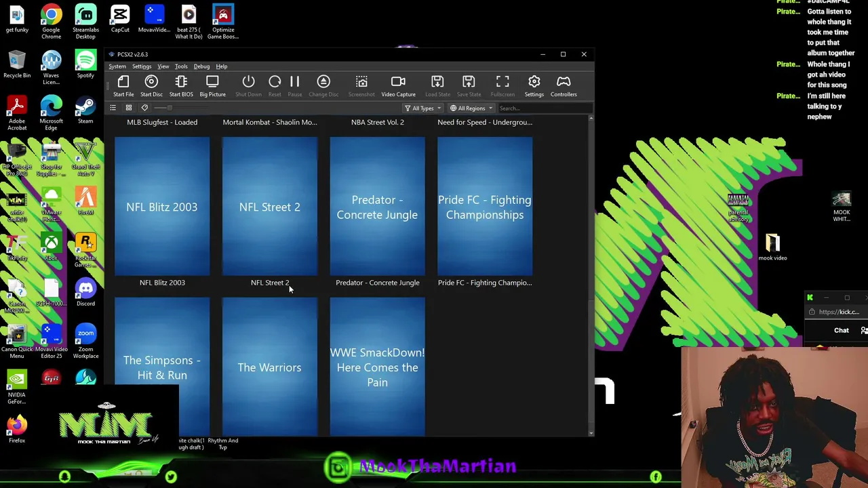Select The Simpsons - Hit & Run cover
Image resolution: width=868 pixels, height=488 pixels.
click(x=162, y=366)
